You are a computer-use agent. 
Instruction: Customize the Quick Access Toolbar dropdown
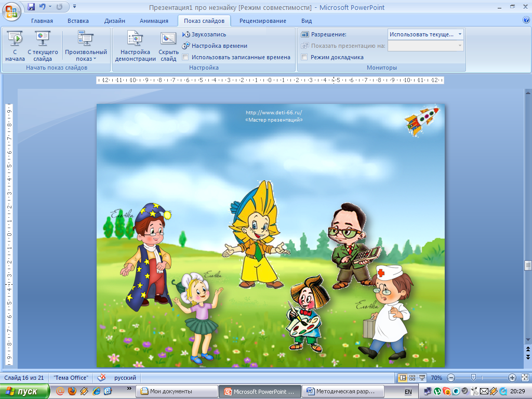[75, 7]
